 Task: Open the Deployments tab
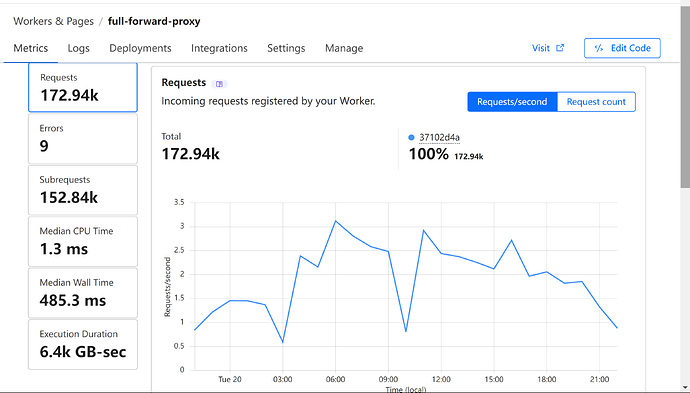click(x=140, y=48)
